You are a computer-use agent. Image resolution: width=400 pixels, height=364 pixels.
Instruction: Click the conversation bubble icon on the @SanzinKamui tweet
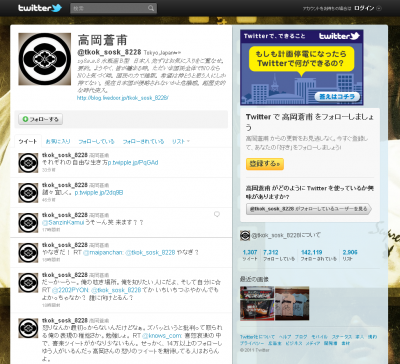pos(217,214)
